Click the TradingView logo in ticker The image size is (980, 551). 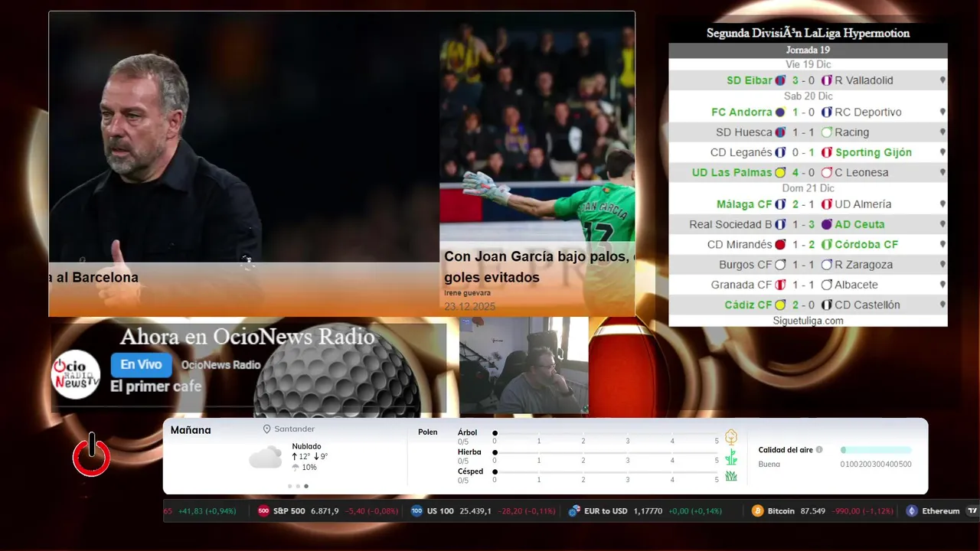point(972,511)
